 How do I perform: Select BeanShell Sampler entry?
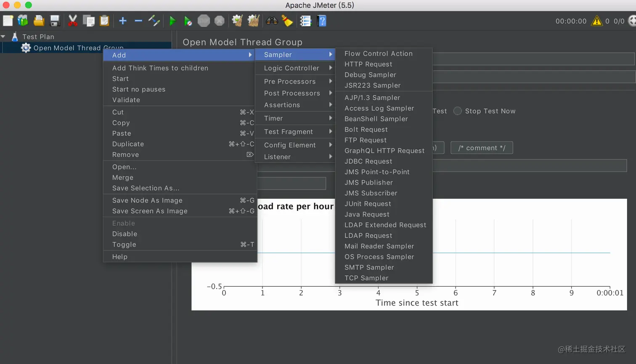tap(384, 119)
